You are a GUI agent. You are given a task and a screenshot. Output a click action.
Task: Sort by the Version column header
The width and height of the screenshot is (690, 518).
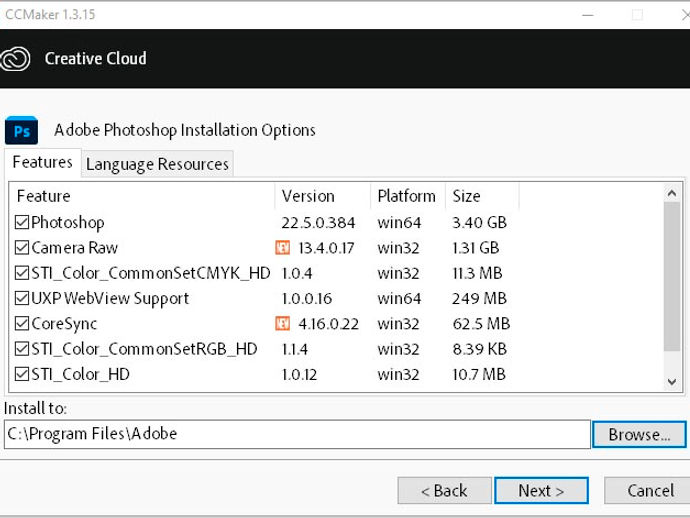point(323,196)
